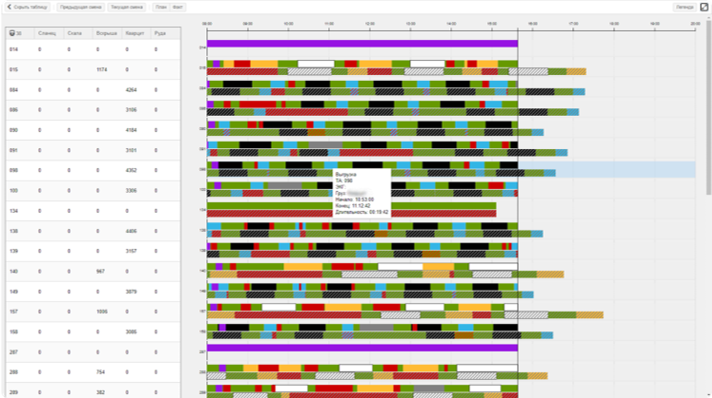Open the Легенда legend panel
The width and height of the screenshot is (712, 398).
pos(684,7)
